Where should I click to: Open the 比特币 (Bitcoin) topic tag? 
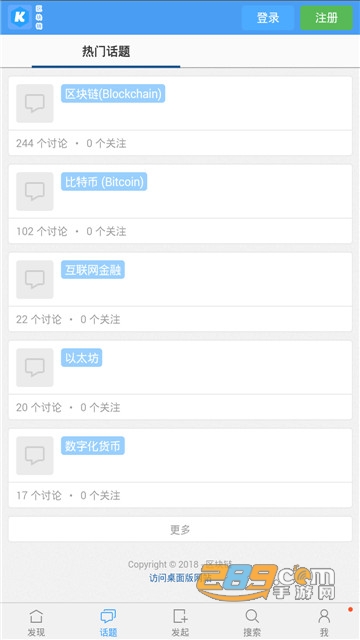(x=104, y=182)
